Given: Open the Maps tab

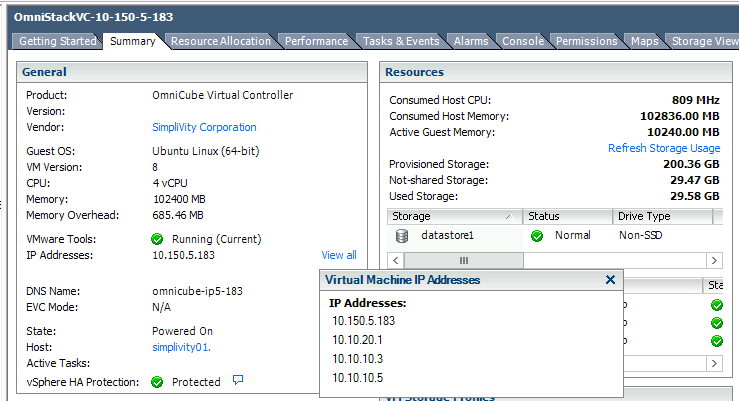Looking at the screenshot, I should coord(644,41).
